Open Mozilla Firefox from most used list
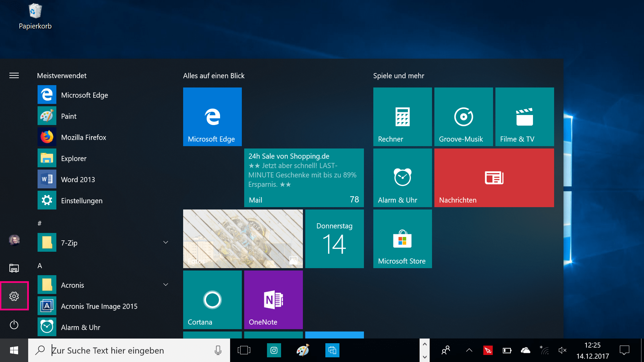 click(x=83, y=137)
